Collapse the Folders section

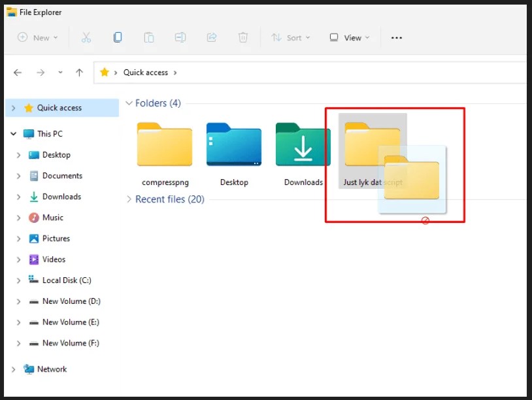[128, 103]
